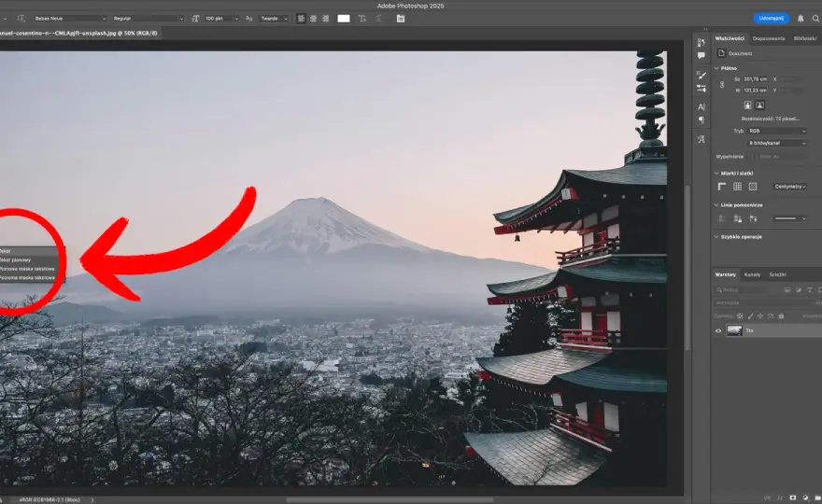Edit the Sz width field 201,76 cm
The width and height of the screenshot is (822, 504).
755,79
